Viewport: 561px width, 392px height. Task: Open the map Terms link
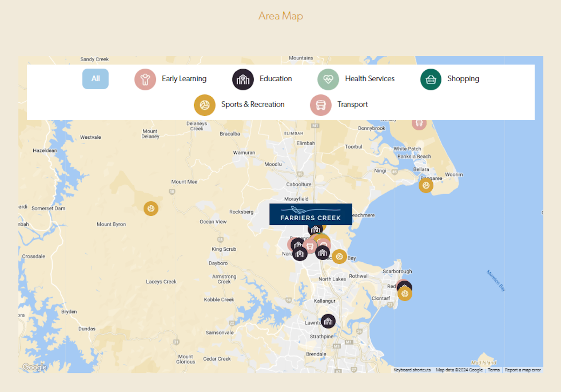click(493, 370)
